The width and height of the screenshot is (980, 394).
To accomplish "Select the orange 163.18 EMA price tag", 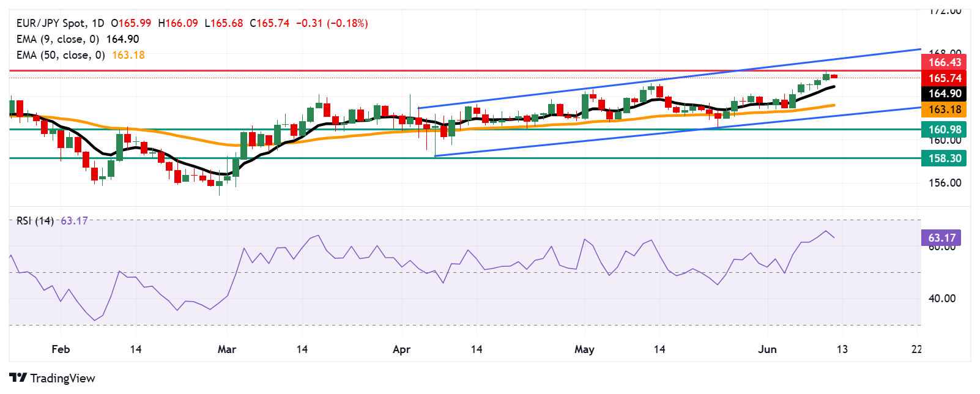I will pyautogui.click(x=945, y=110).
